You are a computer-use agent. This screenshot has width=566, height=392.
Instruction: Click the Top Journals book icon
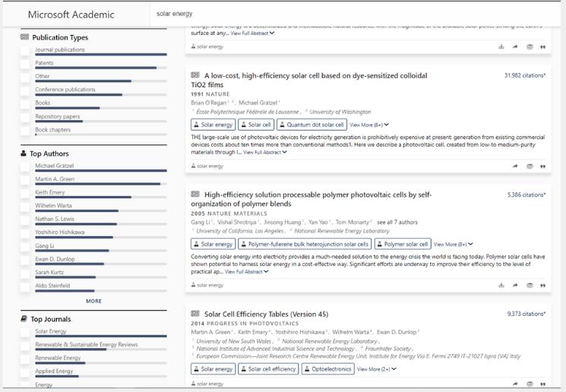coord(24,319)
